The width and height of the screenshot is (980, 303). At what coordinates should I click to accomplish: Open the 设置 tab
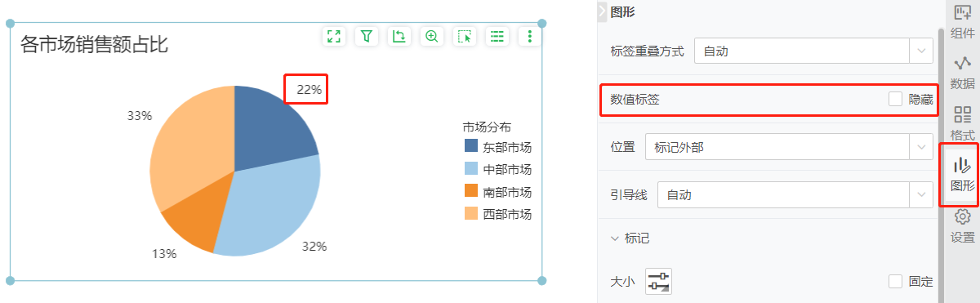(x=963, y=225)
